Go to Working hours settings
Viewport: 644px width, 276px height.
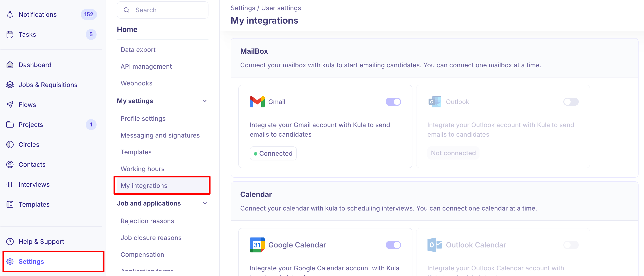coord(143,169)
